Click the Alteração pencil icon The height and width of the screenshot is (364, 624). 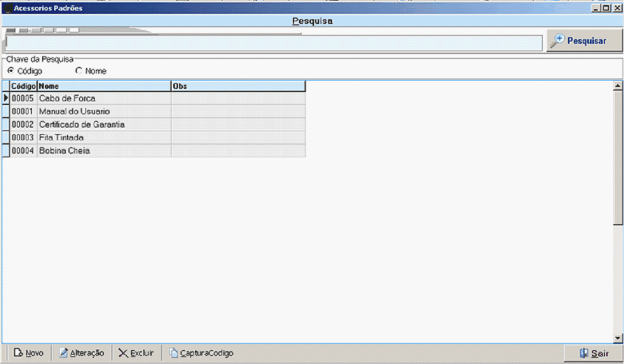64,353
